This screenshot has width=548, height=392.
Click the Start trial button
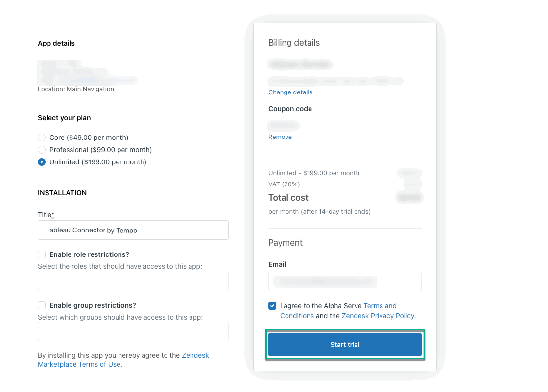tap(345, 344)
